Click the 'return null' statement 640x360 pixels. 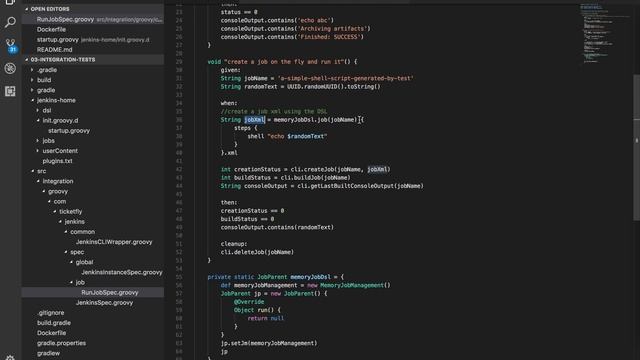[265, 318]
